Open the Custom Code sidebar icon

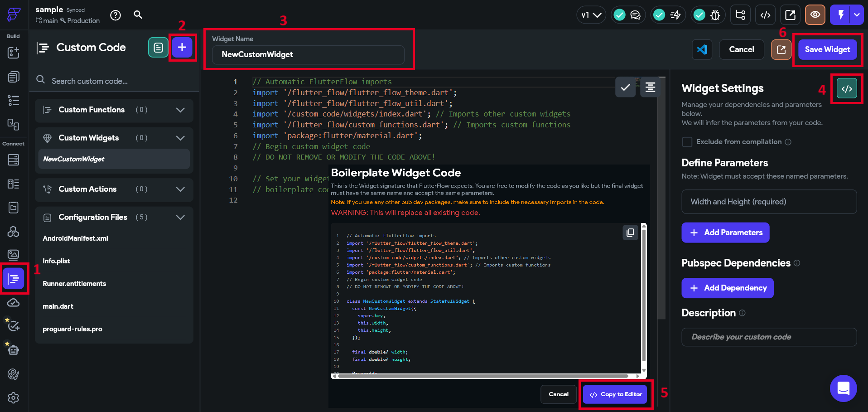14,279
